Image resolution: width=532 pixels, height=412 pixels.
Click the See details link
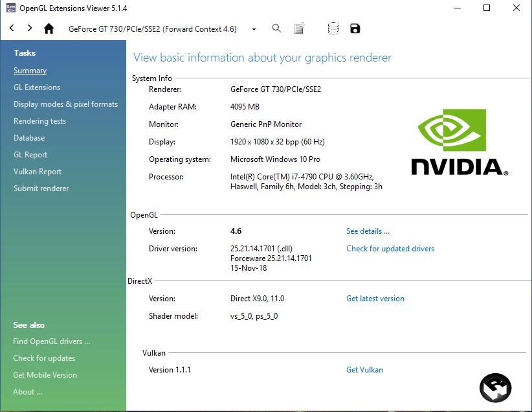point(368,231)
